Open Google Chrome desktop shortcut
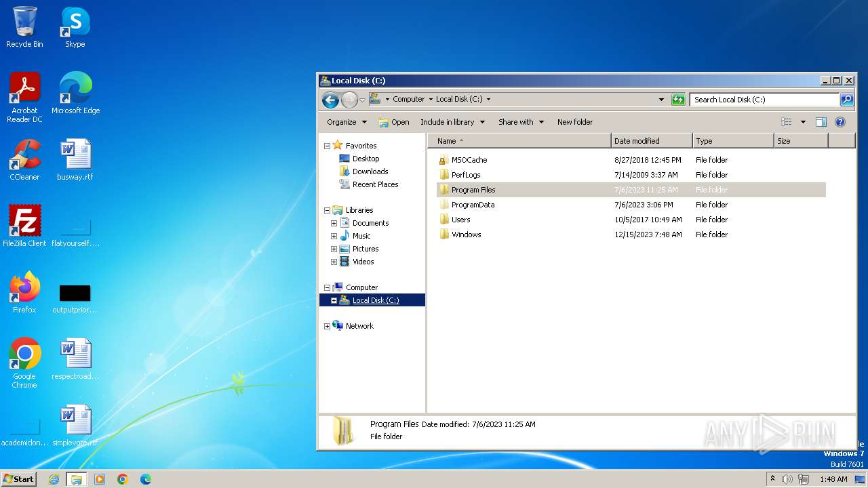 [x=24, y=363]
